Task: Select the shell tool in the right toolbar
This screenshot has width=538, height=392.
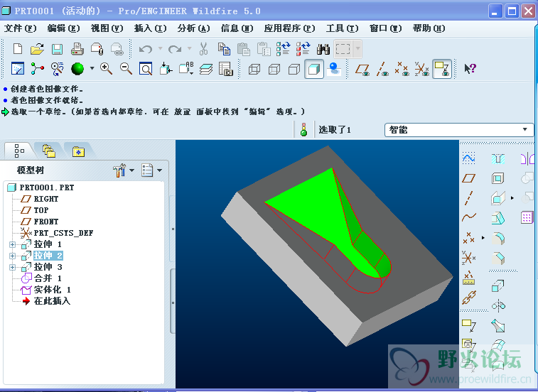Action: (498, 178)
